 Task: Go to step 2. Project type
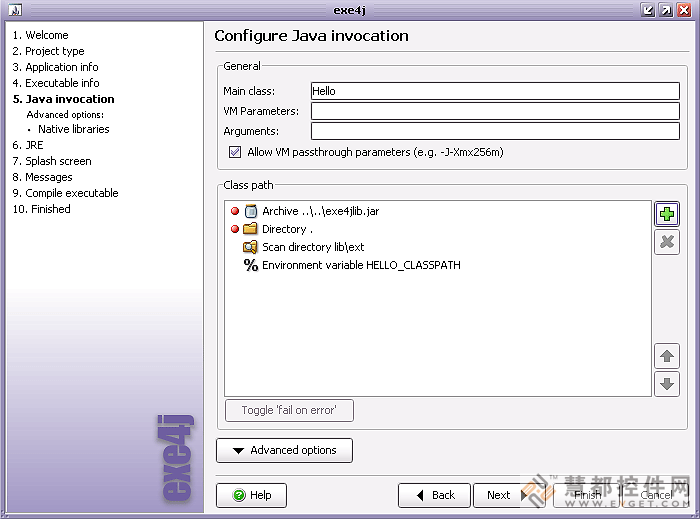click(48, 51)
